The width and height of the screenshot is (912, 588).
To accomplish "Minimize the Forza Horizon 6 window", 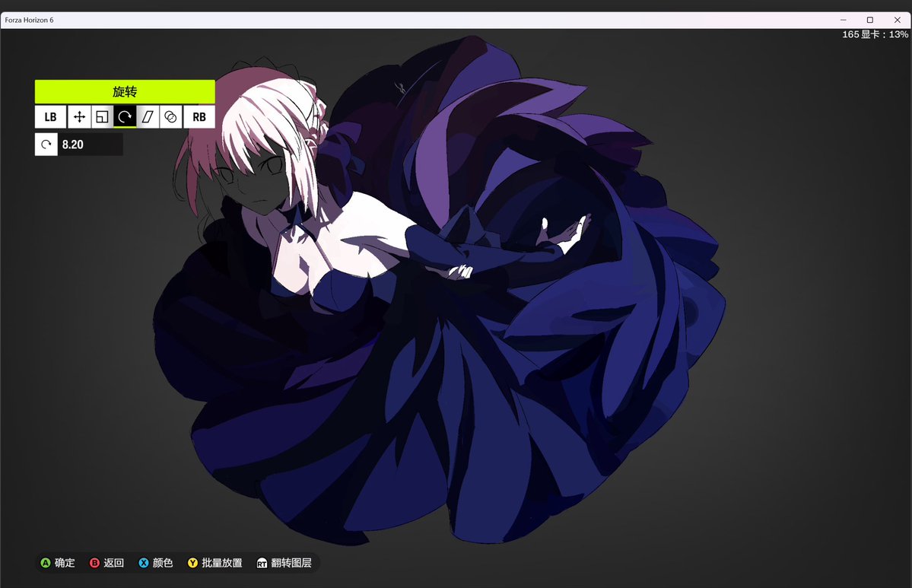I will click(844, 20).
